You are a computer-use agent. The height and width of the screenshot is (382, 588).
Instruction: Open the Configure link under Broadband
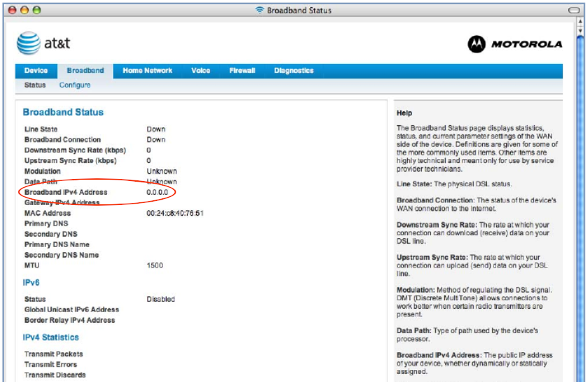tap(74, 85)
